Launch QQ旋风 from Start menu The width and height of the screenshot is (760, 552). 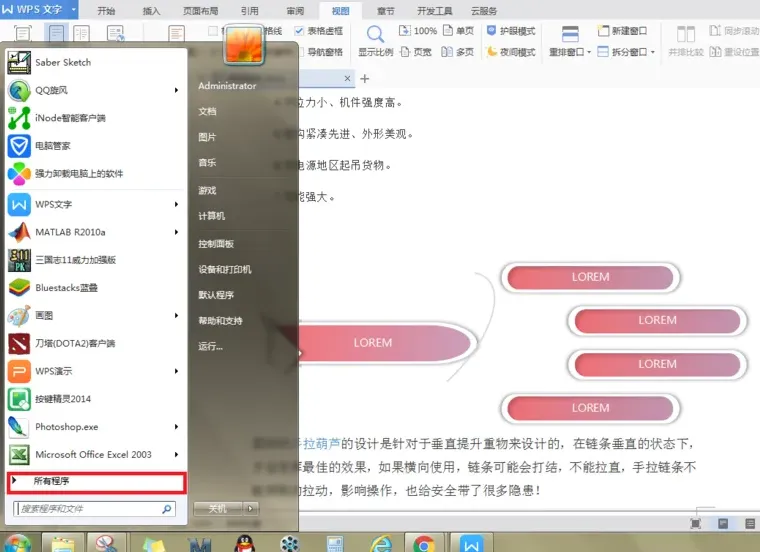point(96,90)
